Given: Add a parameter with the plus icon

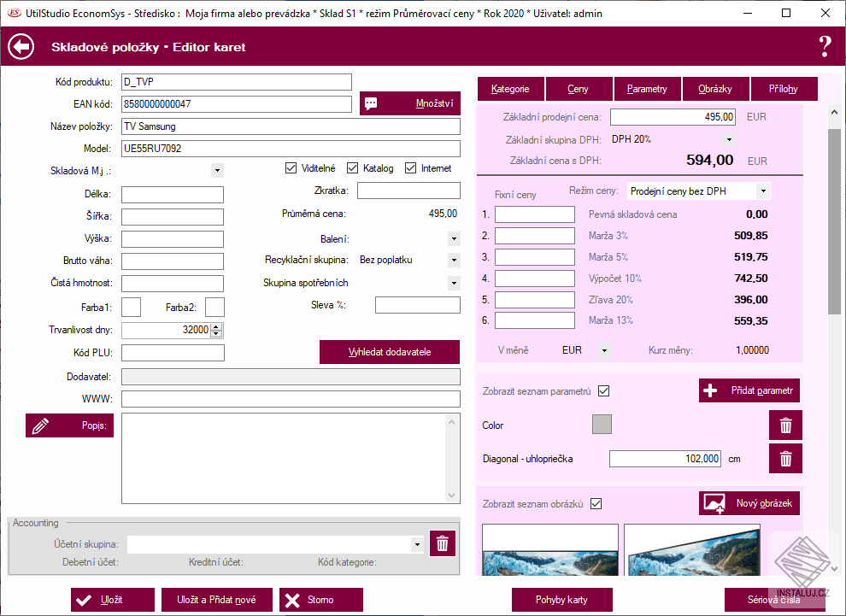Looking at the screenshot, I should click(711, 390).
